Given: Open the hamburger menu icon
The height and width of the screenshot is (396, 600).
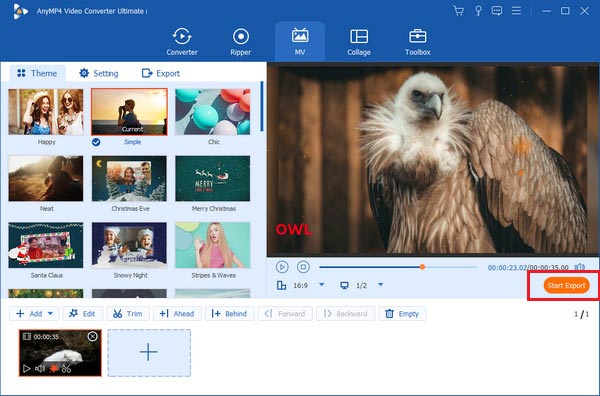Looking at the screenshot, I should pos(516,11).
